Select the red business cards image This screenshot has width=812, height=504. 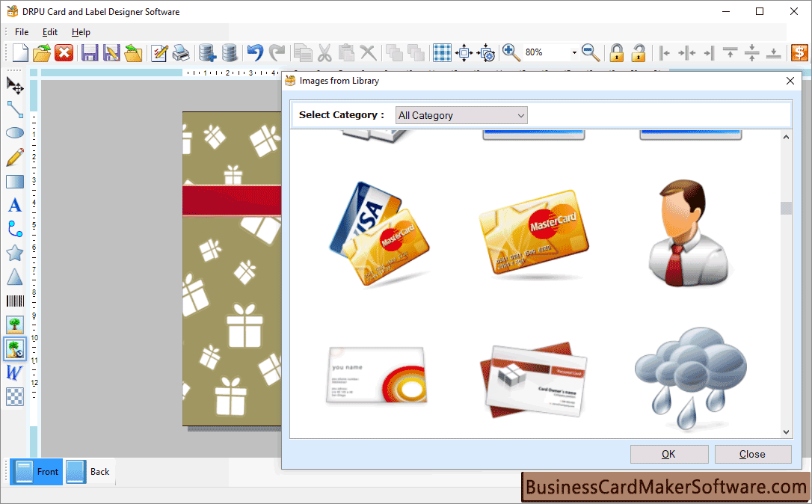pyautogui.click(x=534, y=380)
